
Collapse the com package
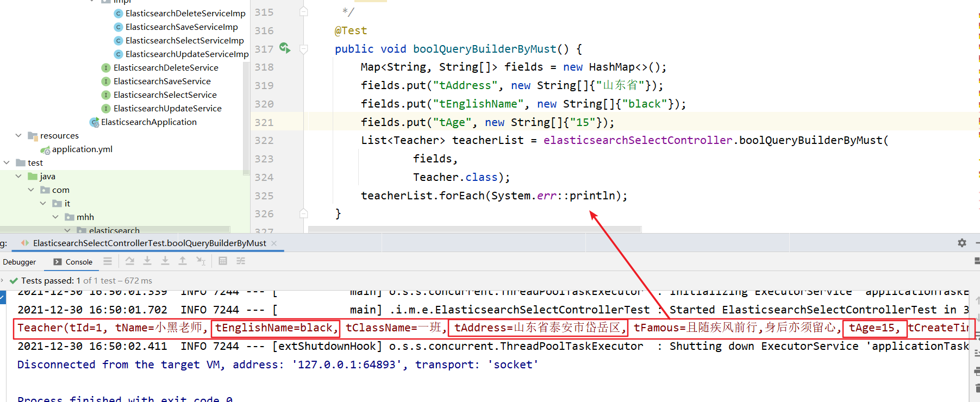tap(31, 190)
